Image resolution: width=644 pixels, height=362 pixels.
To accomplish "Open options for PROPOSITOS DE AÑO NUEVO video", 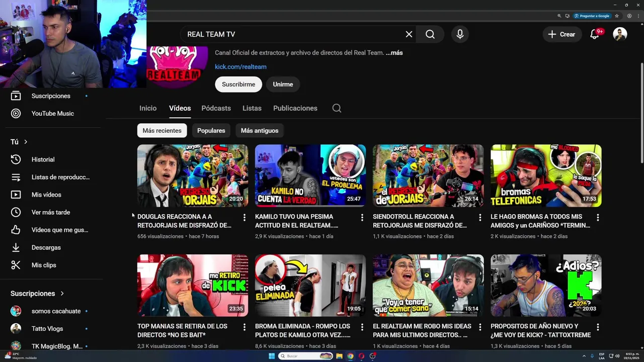I will (x=598, y=327).
